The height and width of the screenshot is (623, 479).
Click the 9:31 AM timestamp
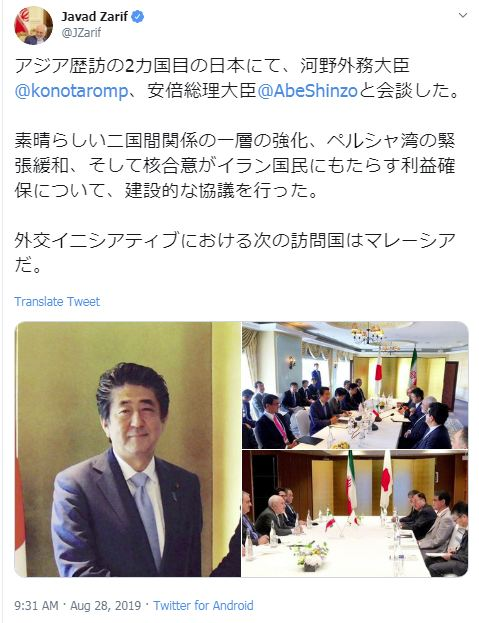click(x=36, y=606)
